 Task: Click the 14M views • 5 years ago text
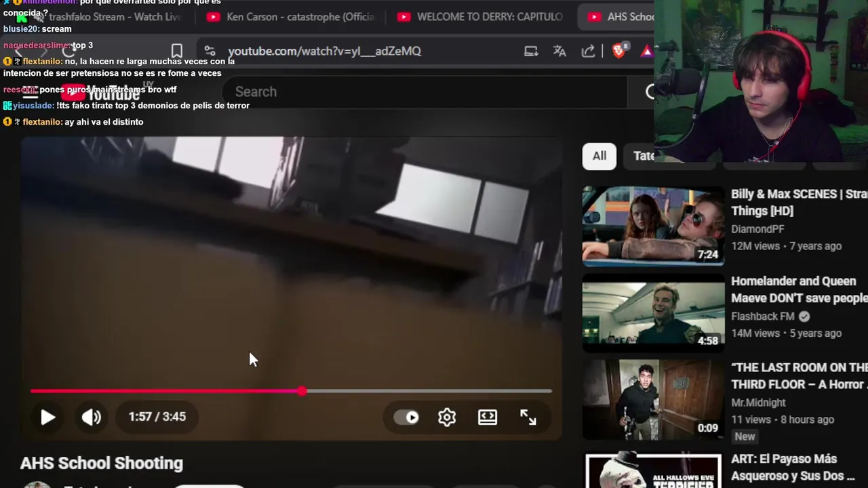(x=787, y=333)
